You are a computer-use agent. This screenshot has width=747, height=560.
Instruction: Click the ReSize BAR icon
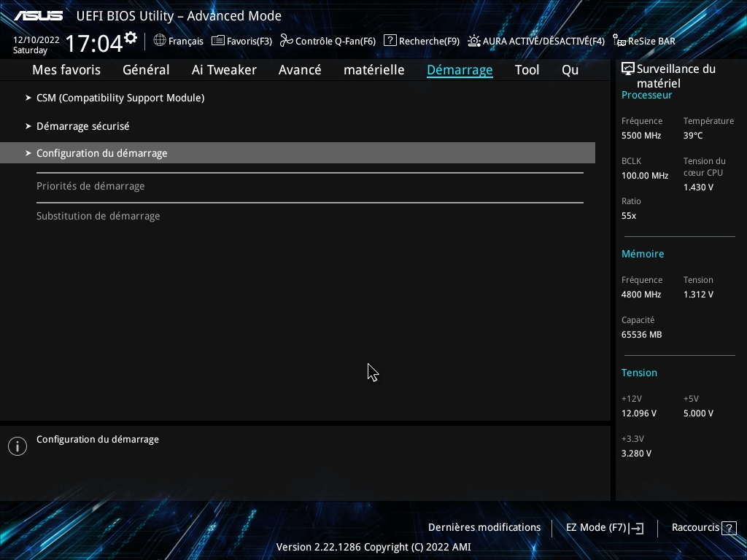(x=619, y=41)
